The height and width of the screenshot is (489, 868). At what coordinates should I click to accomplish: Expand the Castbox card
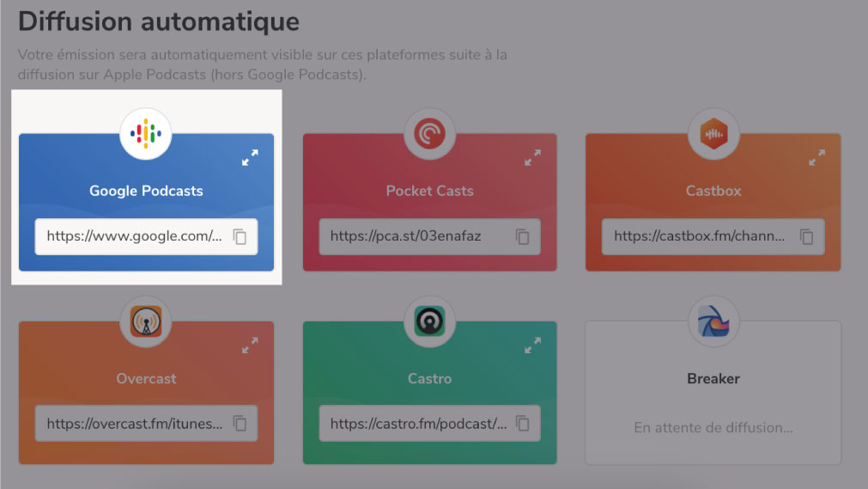(817, 157)
